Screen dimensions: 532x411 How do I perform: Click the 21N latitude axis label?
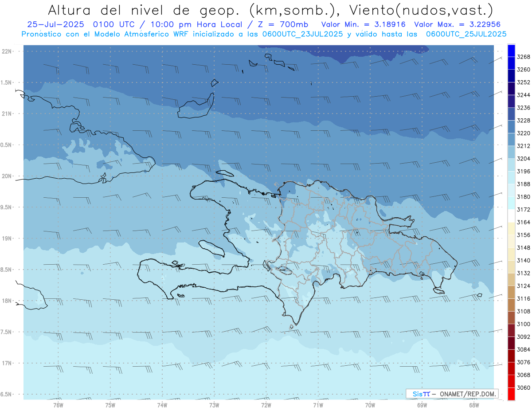(8, 114)
